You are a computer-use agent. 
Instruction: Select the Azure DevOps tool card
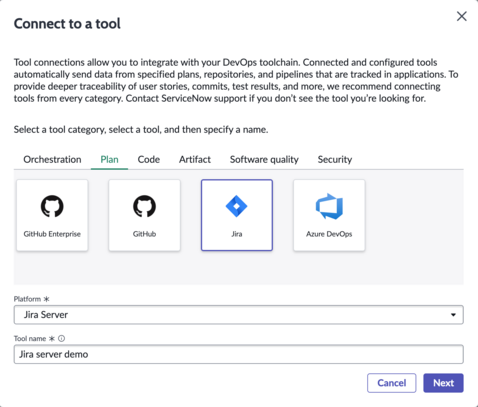click(x=329, y=215)
